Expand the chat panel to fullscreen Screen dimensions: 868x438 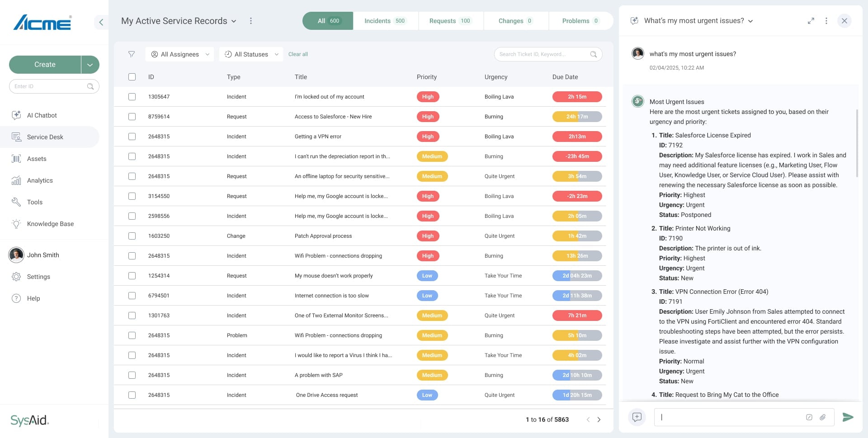click(811, 21)
